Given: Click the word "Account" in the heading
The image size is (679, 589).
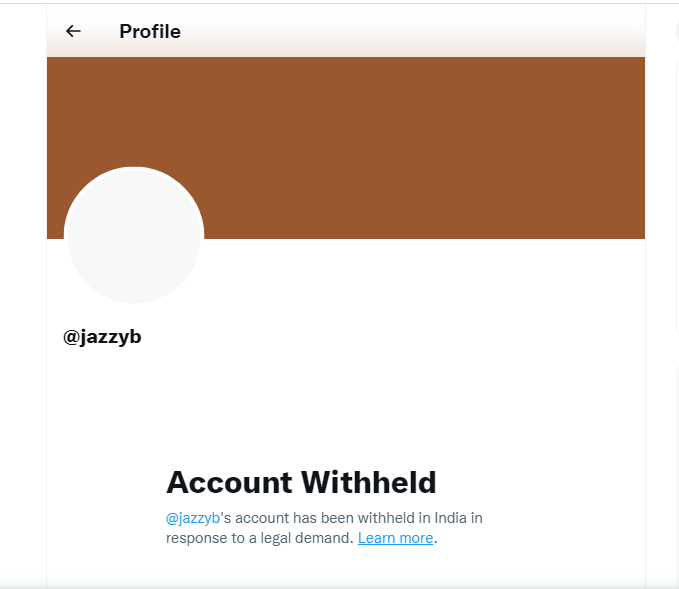Looking at the screenshot, I should click(x=229, y=482).
